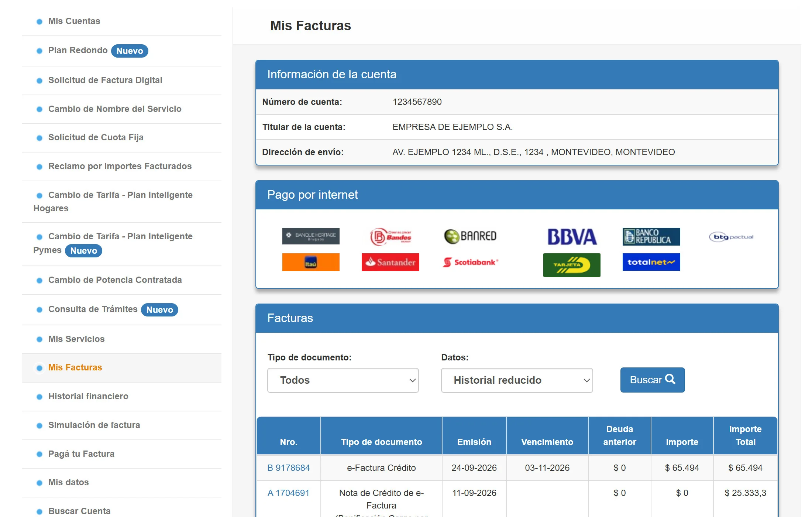
Task: Open Plan Redondo menu item
Action: pos(78,50)
